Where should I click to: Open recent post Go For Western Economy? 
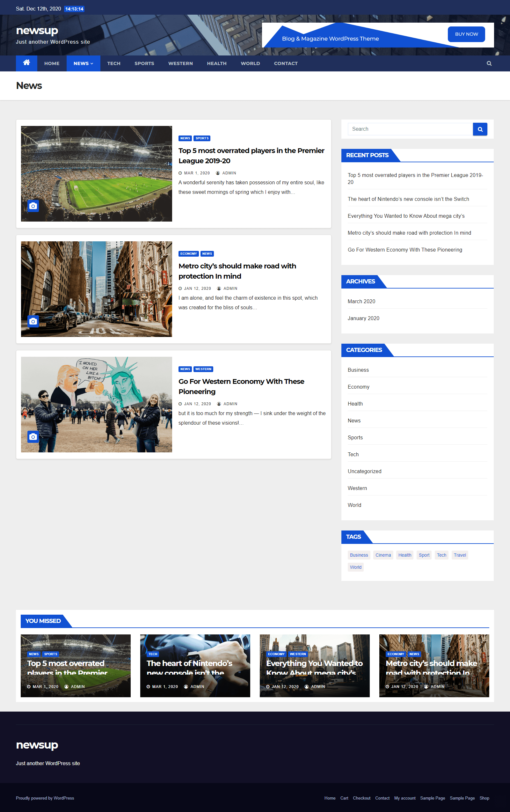405,250
